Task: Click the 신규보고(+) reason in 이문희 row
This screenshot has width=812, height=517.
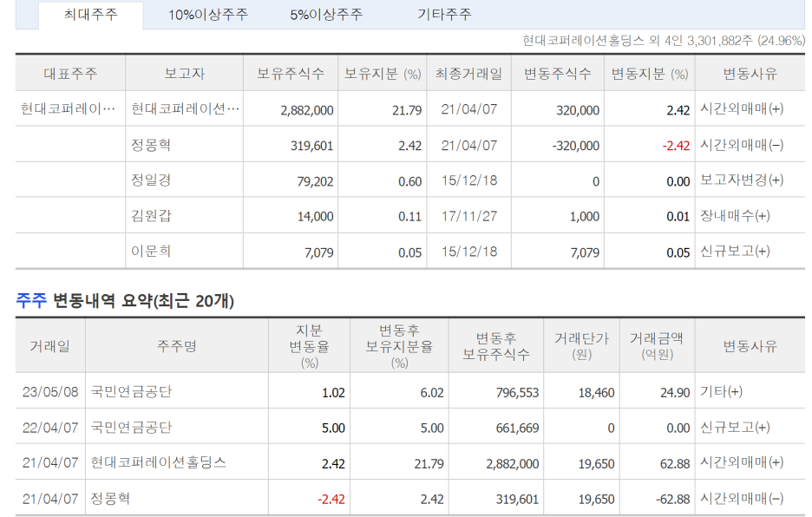Action: tap(735, 251)
